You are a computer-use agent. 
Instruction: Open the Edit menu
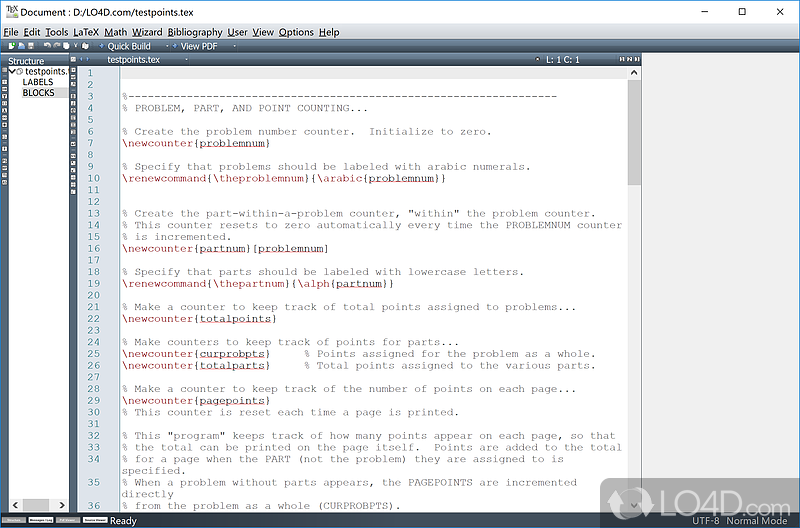[32, 32]
